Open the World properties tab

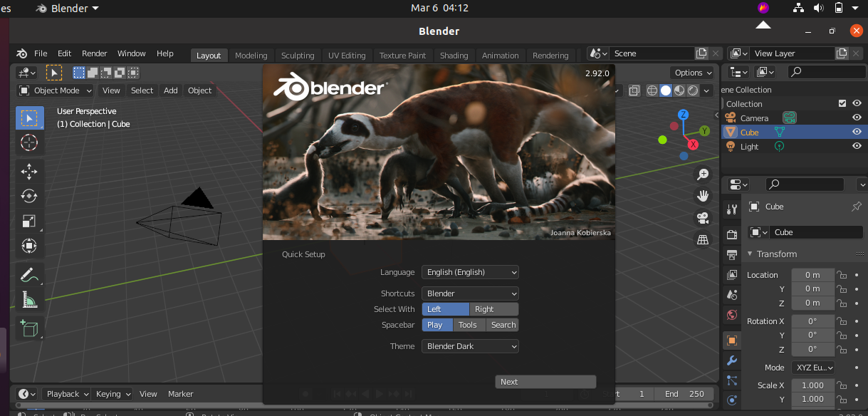(x=731, y=315)
